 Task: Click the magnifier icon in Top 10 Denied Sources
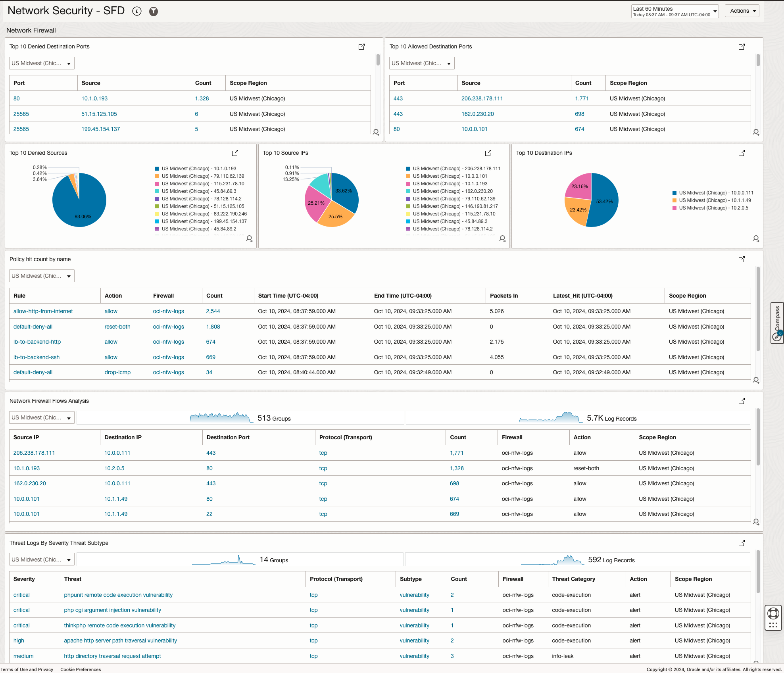[249, 238]
